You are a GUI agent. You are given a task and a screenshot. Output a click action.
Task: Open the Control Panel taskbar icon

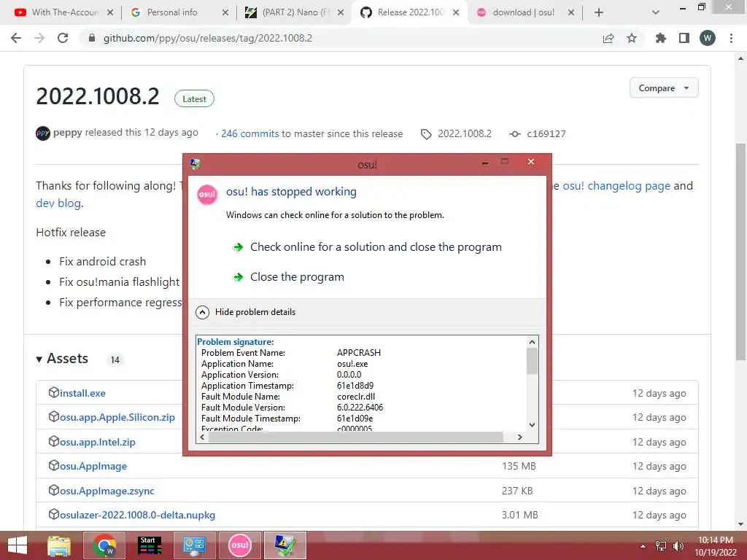(194, 545)
